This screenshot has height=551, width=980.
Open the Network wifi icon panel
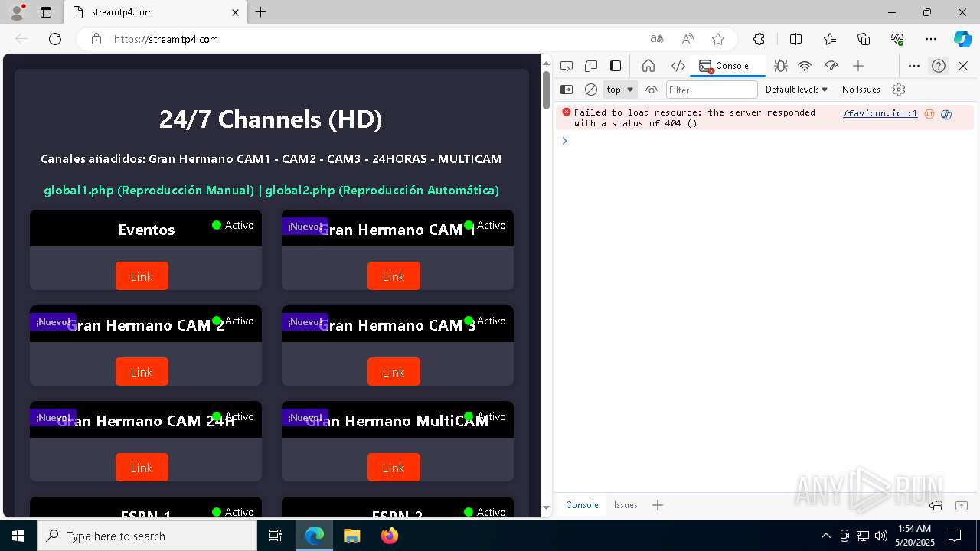[805, 66]
